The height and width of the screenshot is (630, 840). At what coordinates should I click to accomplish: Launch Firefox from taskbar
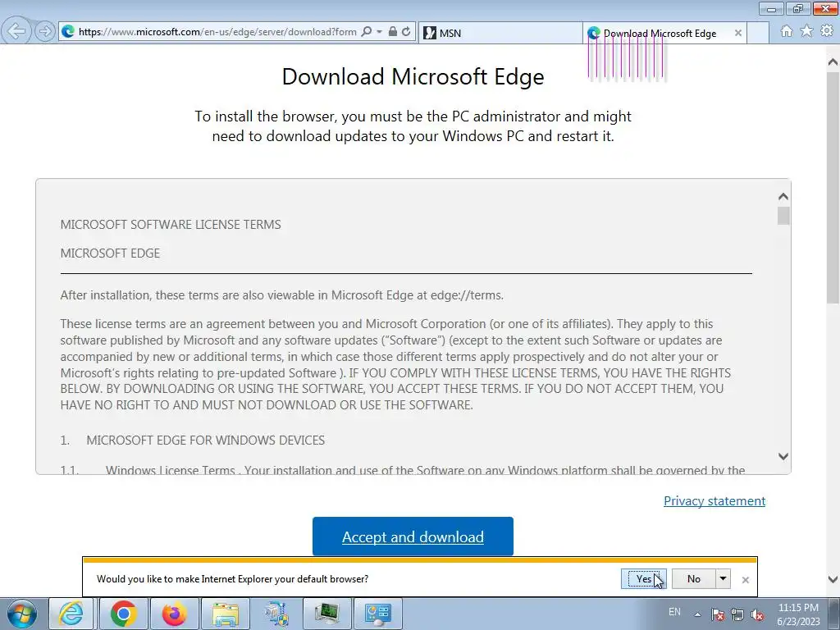[174, 614]
